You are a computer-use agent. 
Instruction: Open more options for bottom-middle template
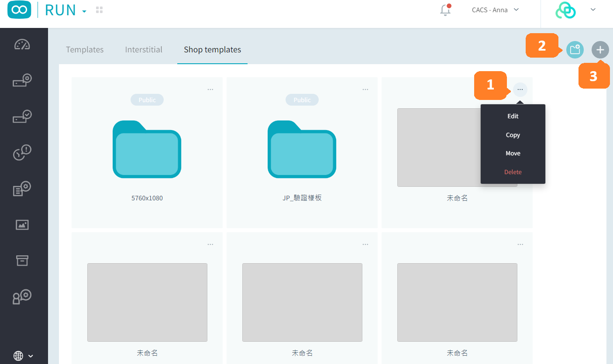click(365, 244)
